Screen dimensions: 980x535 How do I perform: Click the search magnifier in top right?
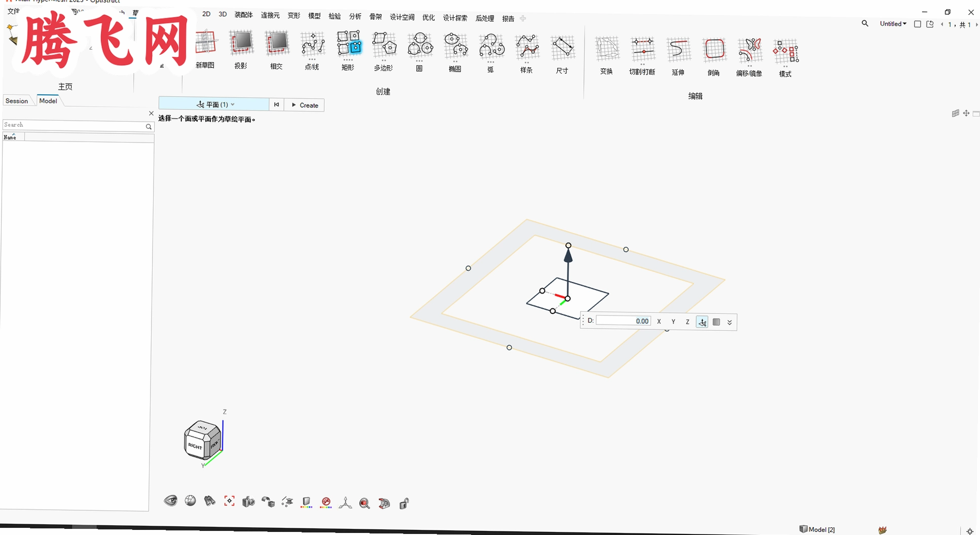[865, 23]
